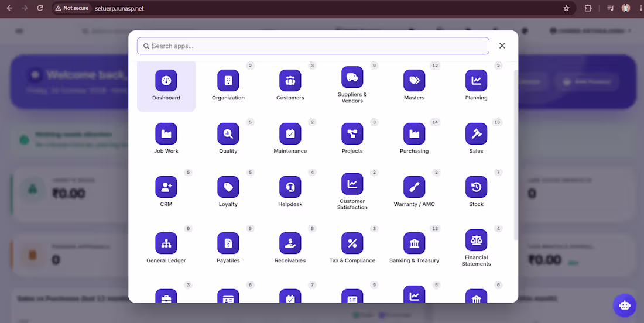Open the Masters tags icon

click(x=414, y=80)
